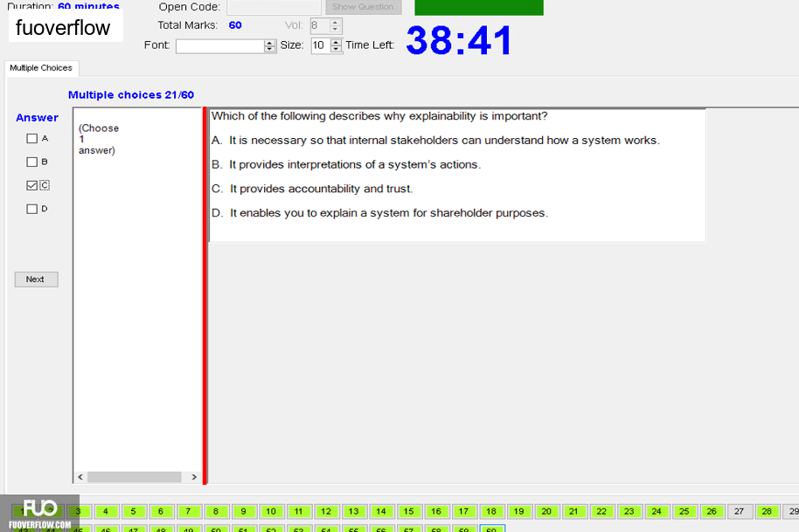Jump to question 25

684,511
